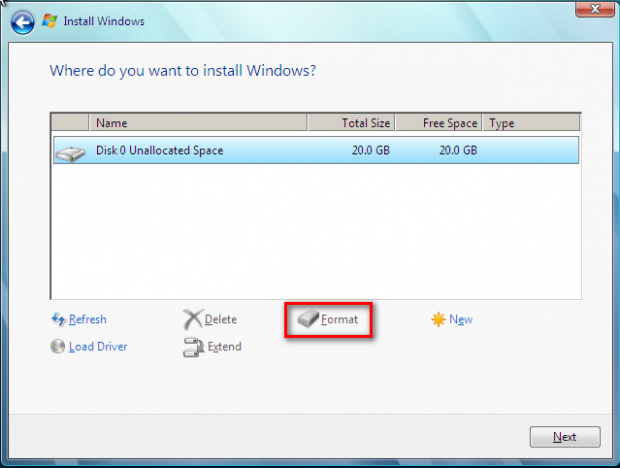This screenshot has width=620, height=468.
Task: Select the Disk 0 Unallocated Space row
Action: [x=316, y=150]
